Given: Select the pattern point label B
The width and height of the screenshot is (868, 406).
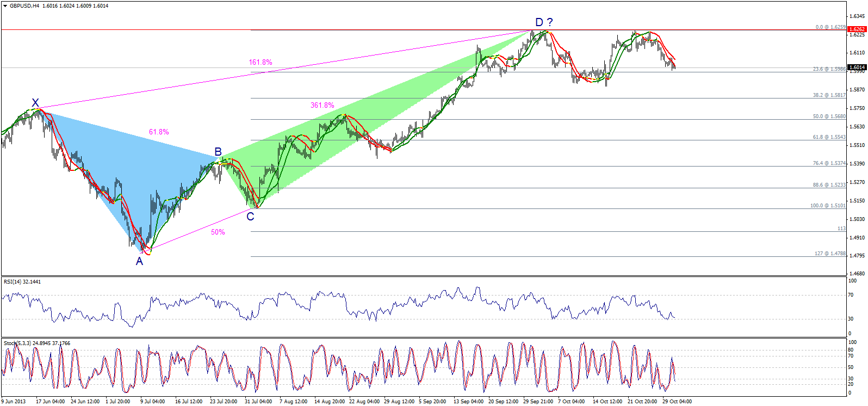Looking at the screenshot, I should 218,152.
